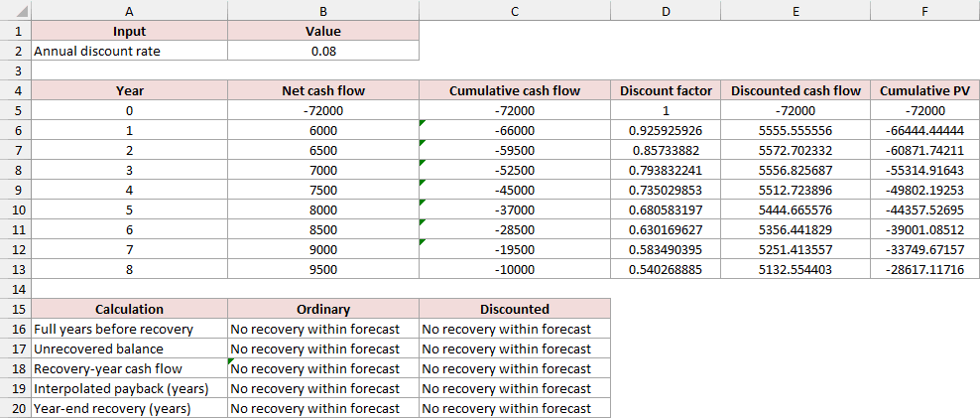Select -72000 in the Cumulative PV column
Screen dimensions: 980x418
(925, 111)
